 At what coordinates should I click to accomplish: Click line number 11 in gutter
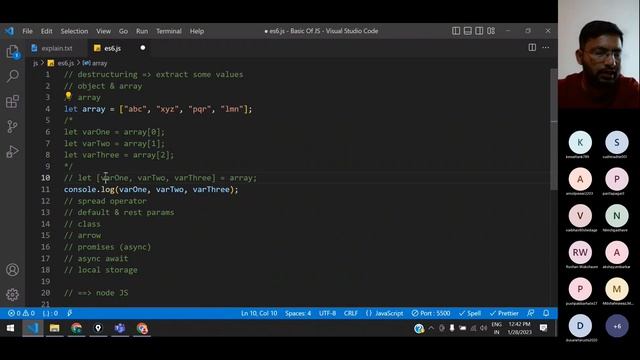point(45,189)
